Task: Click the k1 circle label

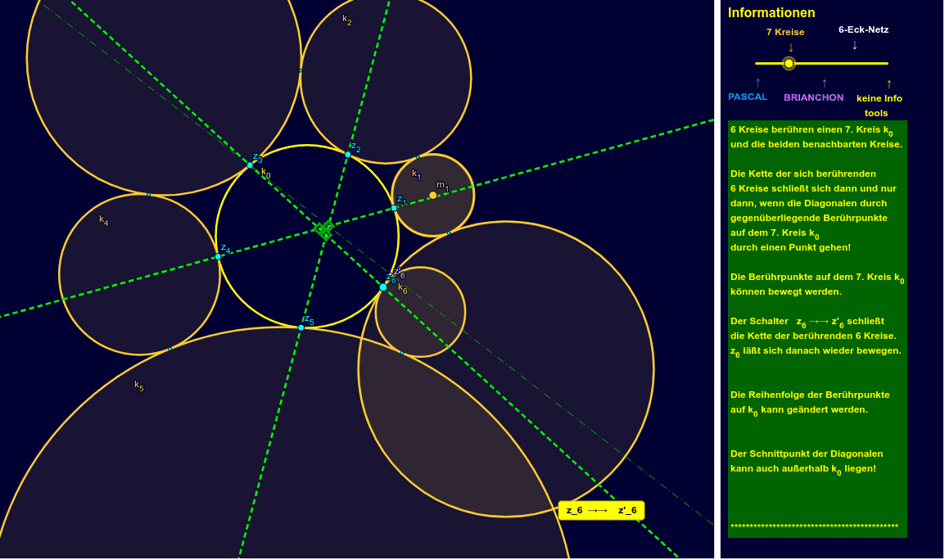Action: 417,174
